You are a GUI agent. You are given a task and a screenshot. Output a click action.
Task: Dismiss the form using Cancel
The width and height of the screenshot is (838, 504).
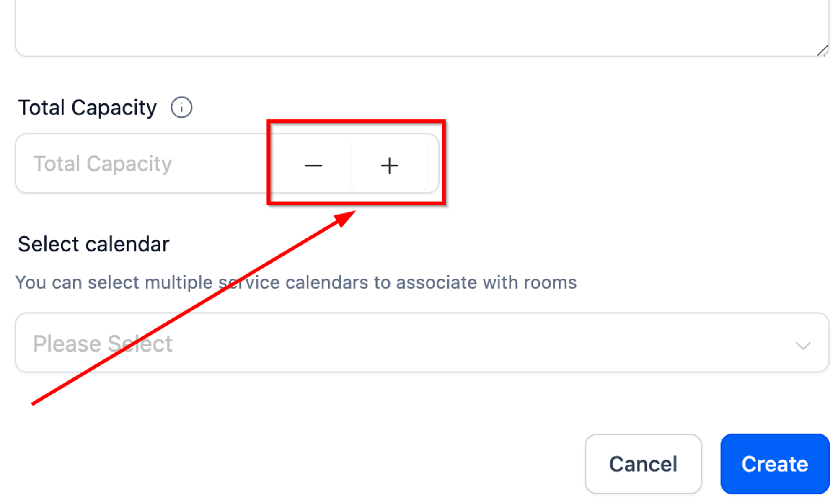(x=643, y=464)
